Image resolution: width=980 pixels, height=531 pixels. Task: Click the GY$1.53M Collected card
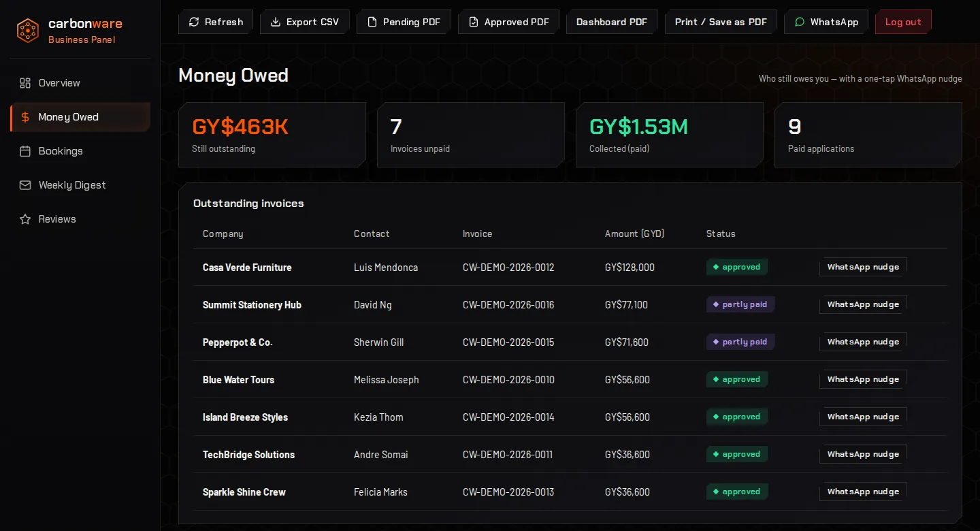[x=670, y=135]
